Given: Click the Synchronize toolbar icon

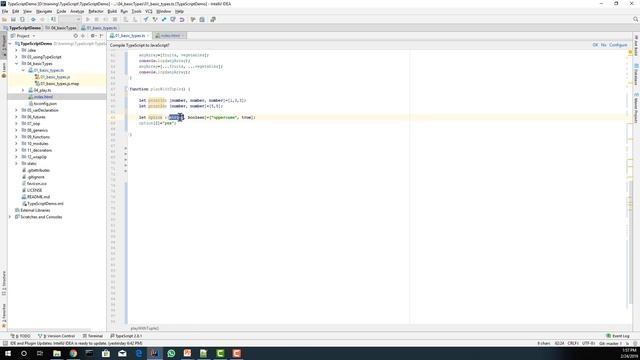Looking at the screenshot, I should [x=22, y=19].
